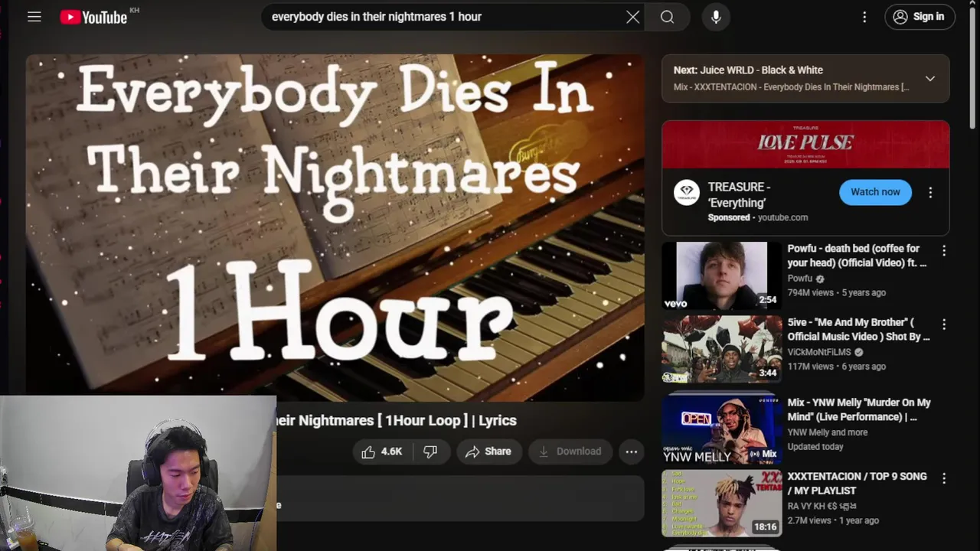Click the ViCkMoNtFiLMS channel name

pos(819,352)
